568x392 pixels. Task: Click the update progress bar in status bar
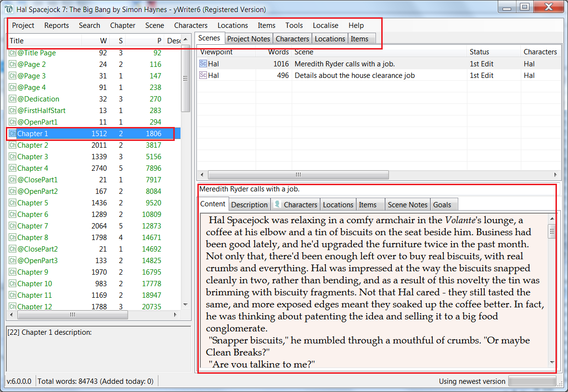click(x=532, y=380)
